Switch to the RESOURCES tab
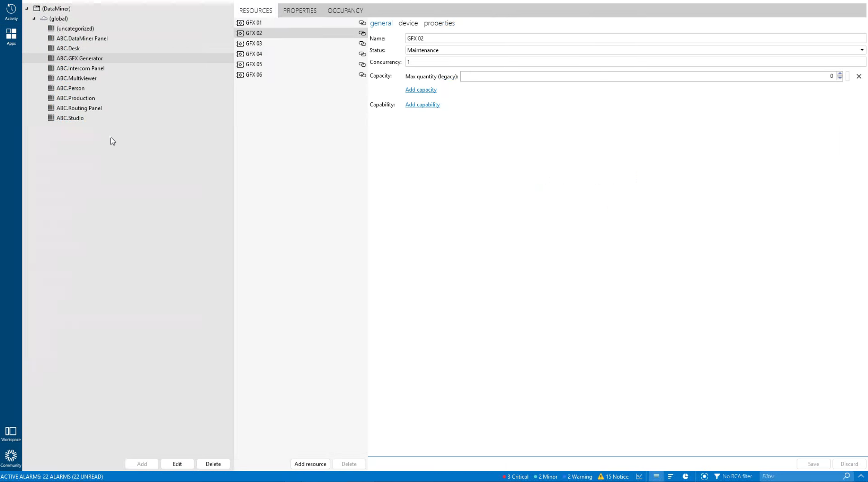The image size is (868, 482). (x=256, y=10)
